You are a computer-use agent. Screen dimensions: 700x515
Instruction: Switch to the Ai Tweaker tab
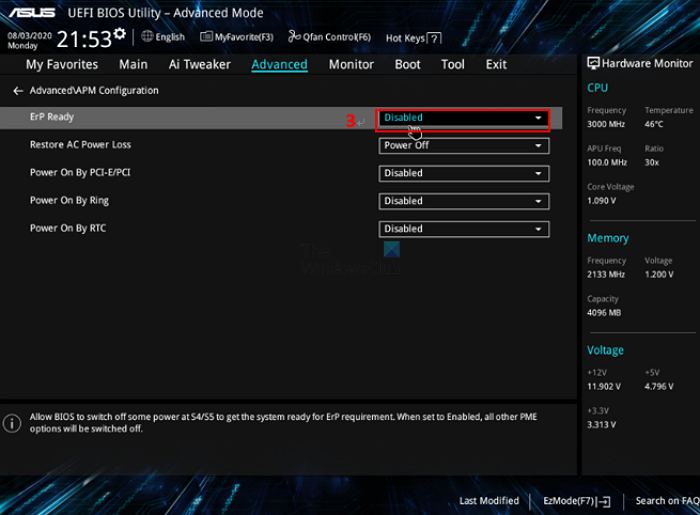coord(200,65)
